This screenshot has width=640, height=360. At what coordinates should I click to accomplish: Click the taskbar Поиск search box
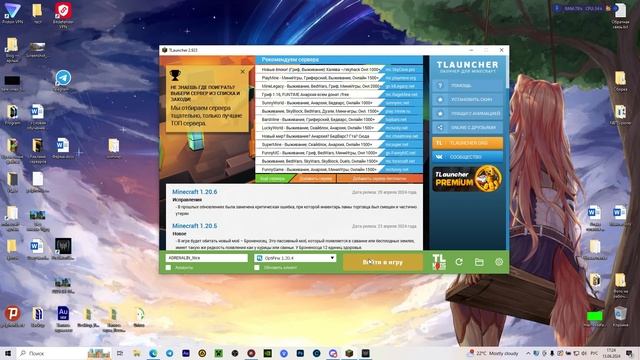coord(65,353)
